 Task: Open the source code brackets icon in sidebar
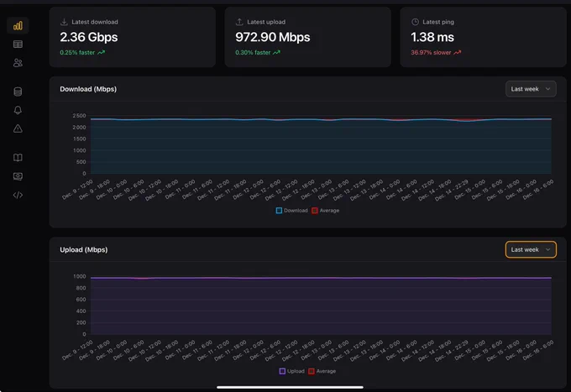click(x=18, y=195)
